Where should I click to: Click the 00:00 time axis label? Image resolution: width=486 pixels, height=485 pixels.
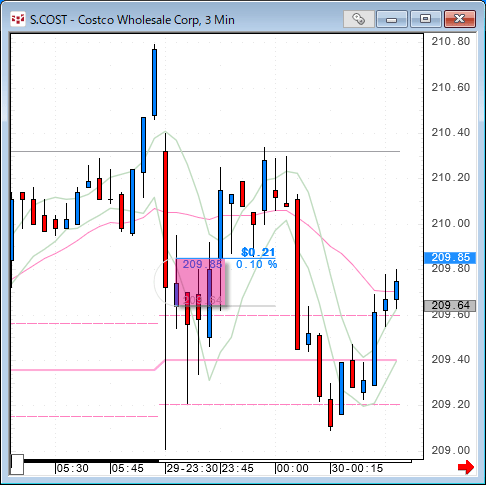coord(293,468)
